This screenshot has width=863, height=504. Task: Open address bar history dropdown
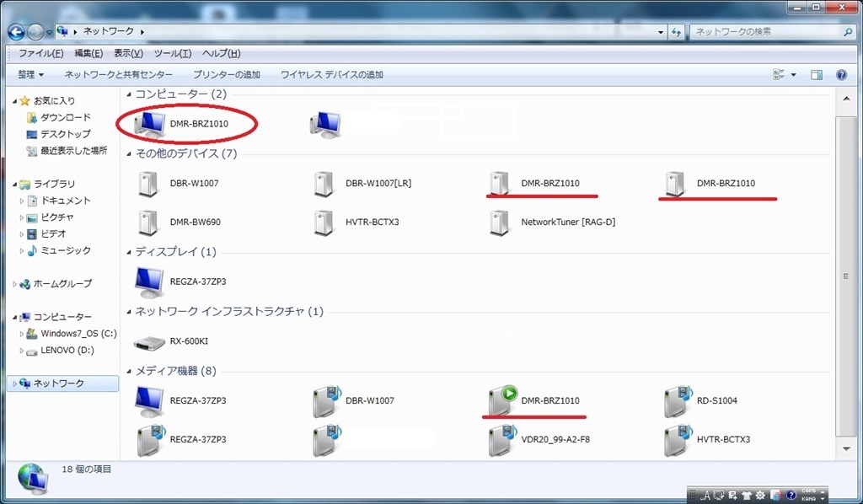pyautogui.click(x=661, y=32)
